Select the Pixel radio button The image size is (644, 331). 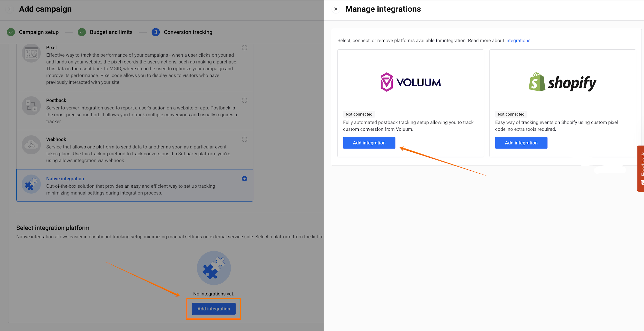point(244,48)
